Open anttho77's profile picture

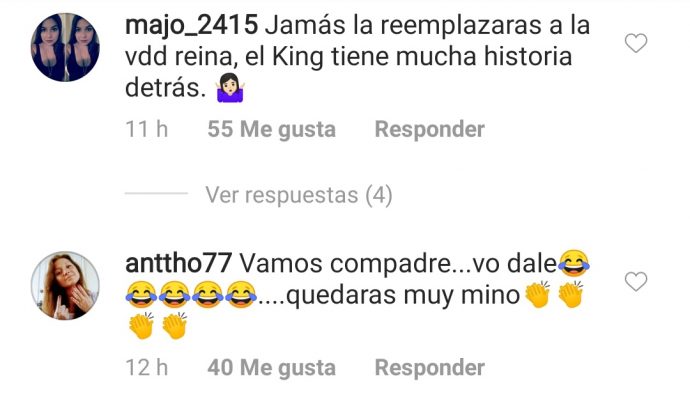click(65, 286)
